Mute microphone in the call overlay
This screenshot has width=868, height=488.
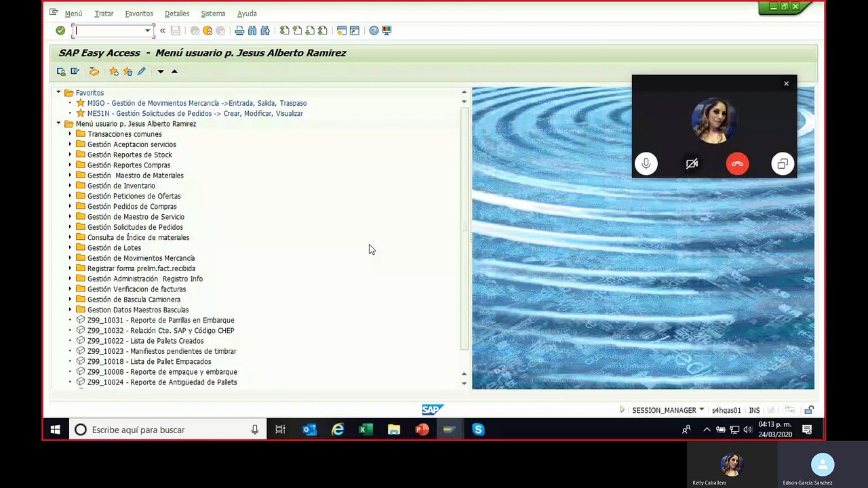coord(646,164)
